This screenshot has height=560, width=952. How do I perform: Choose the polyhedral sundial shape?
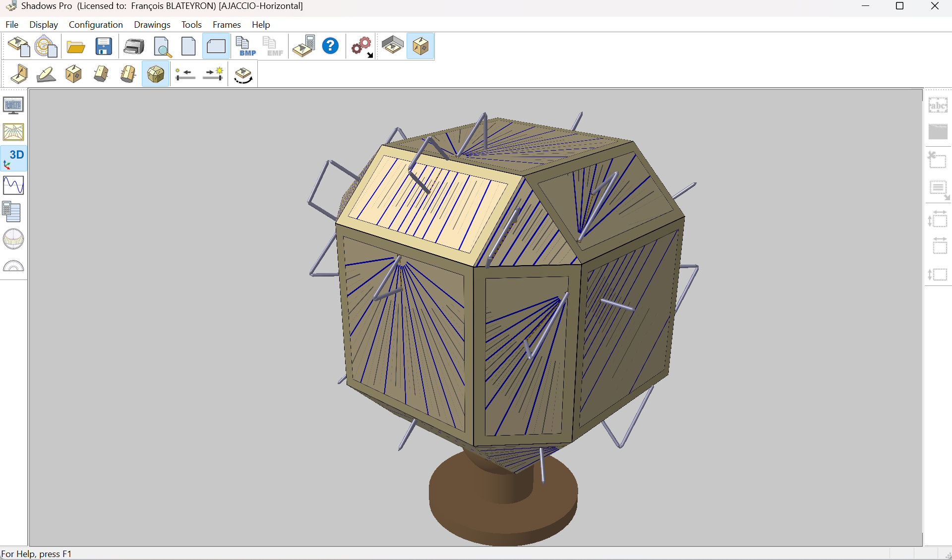pos(156,74)
